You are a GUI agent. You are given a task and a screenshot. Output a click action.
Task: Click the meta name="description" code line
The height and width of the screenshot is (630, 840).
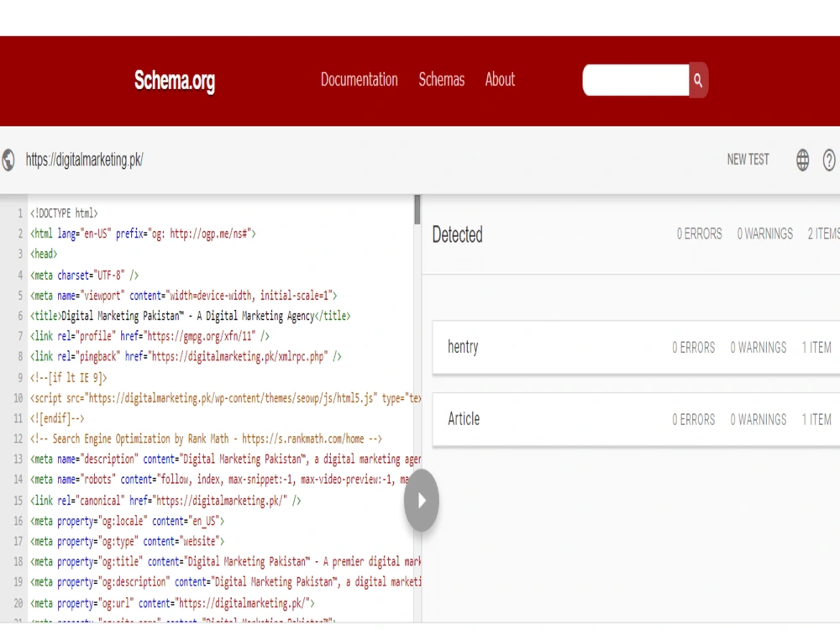pyautogui.click(x=225, y=459)
